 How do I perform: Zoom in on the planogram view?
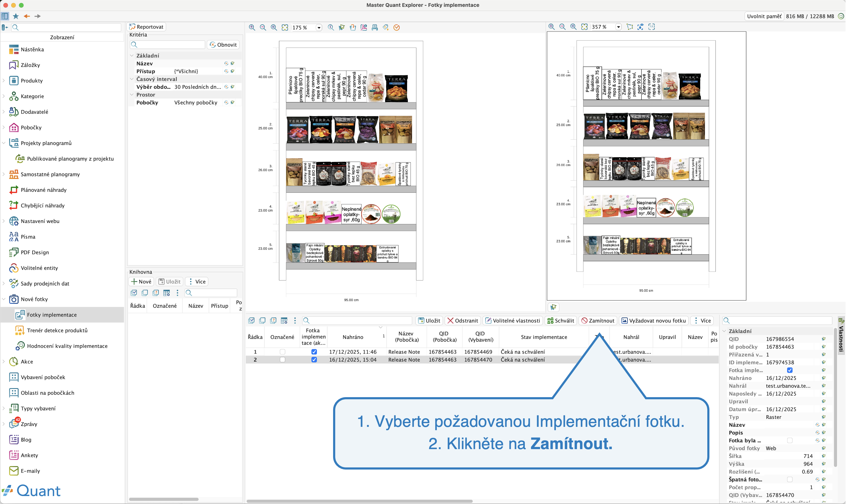click(252, 28)
